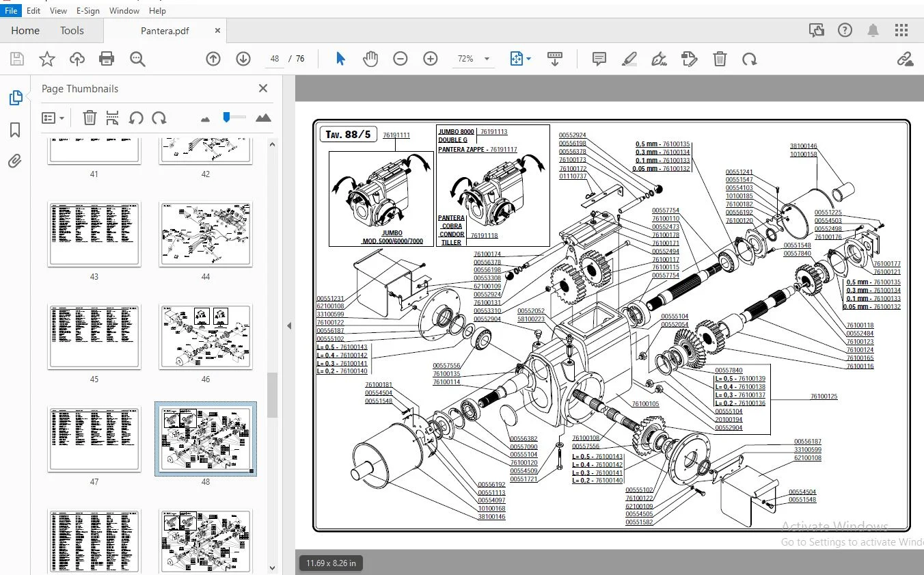
Task: Switch to the Home tab
Action: (x=25, y=30)
